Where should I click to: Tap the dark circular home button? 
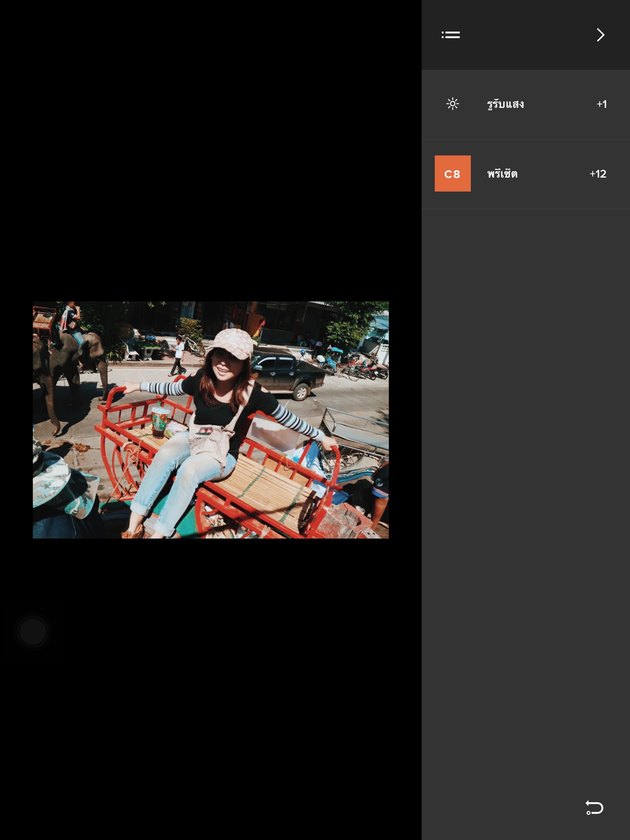[x=33, y=632]
